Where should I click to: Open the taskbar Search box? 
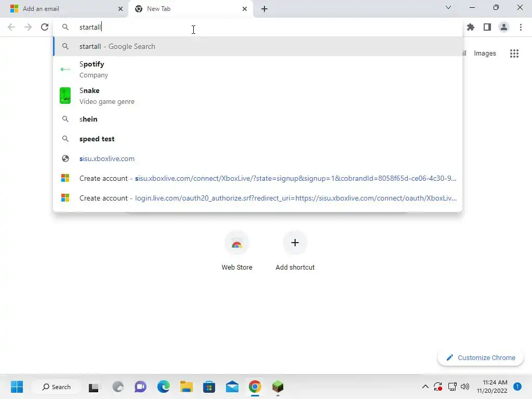[56, 387]
